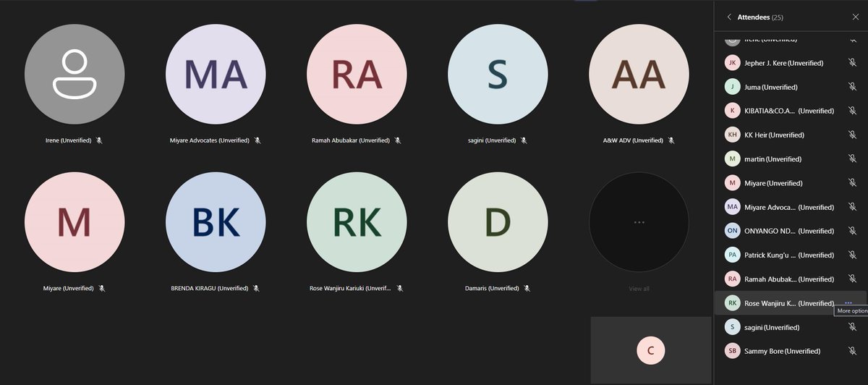Click Irene's gray participant tile avatar
Image resolution: width=868 pixels, height=385 pixels.
coord(75,74)
